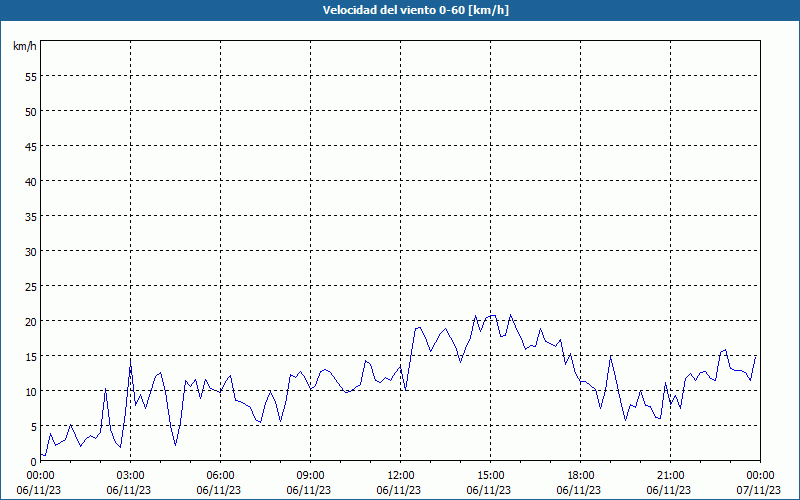Click the y-axis value 40
Image resolution: width=800 pixels, height=500 pixels.
click(31, 182)
